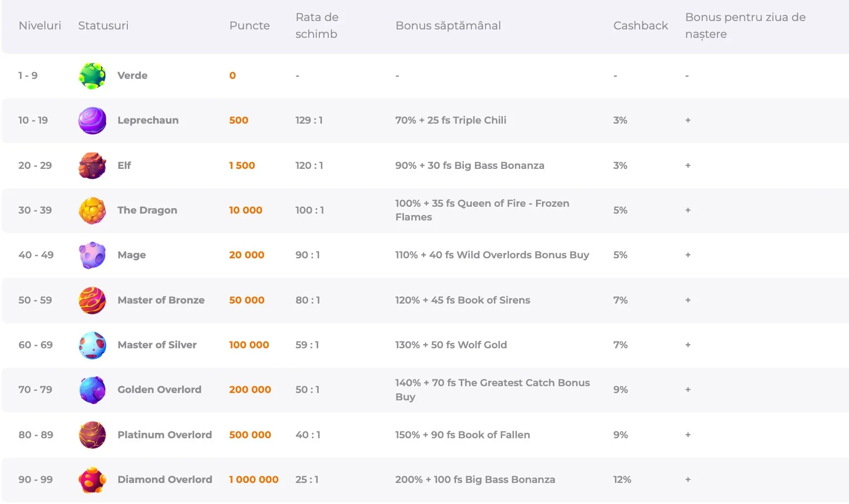Click the Diamond Overlord red planet icon
This screenshot has width=849, height=504.
click(x=92, y=480)
